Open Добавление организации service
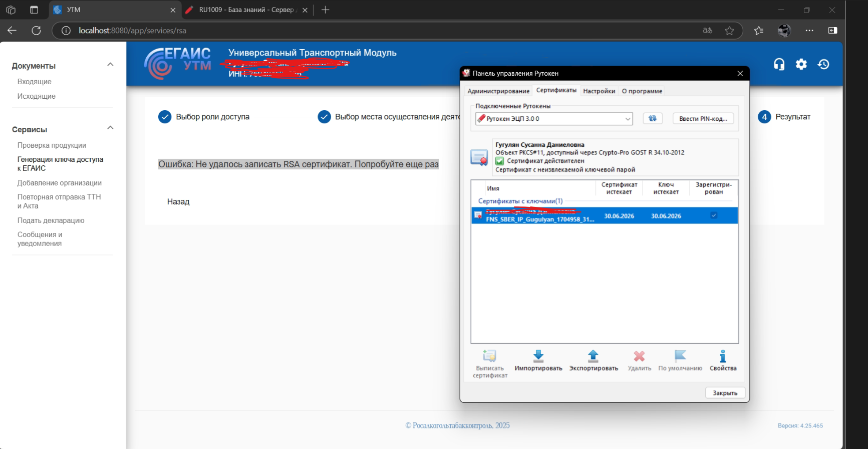The image size is (868, 449). (x=60, y=183)
